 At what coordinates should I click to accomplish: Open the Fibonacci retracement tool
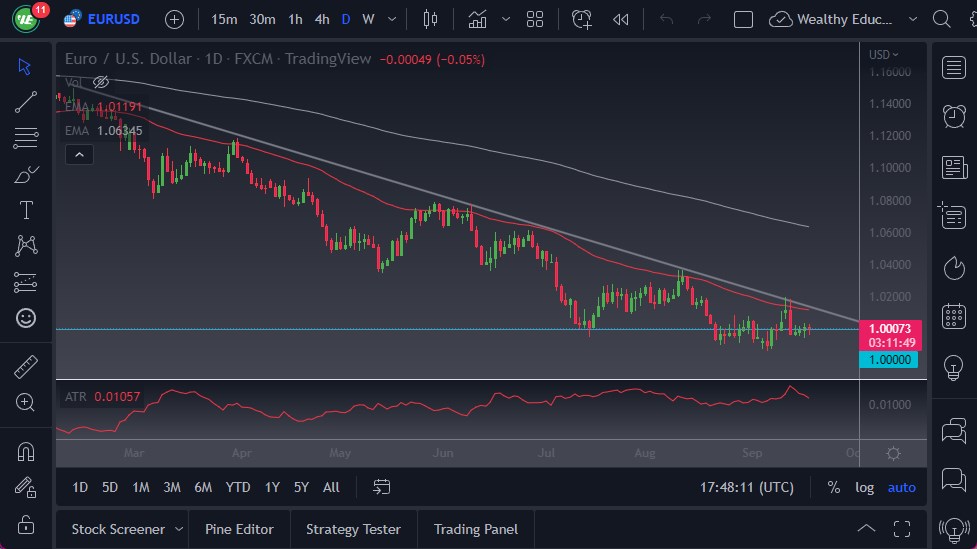26,138
